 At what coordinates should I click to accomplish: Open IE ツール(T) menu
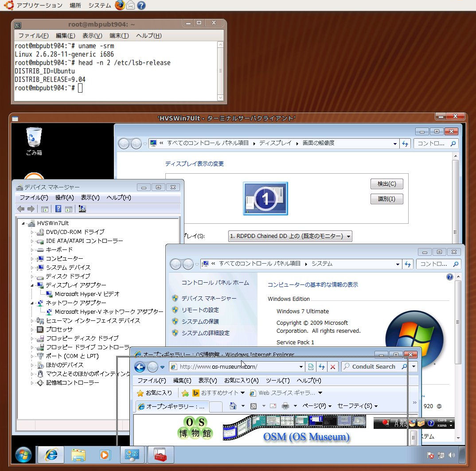[x=278, y=381]
